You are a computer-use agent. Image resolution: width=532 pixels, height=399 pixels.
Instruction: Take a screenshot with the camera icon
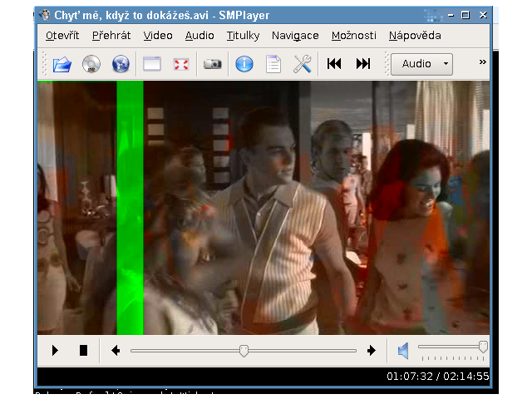pyautogui.click(x=213, y=64)
